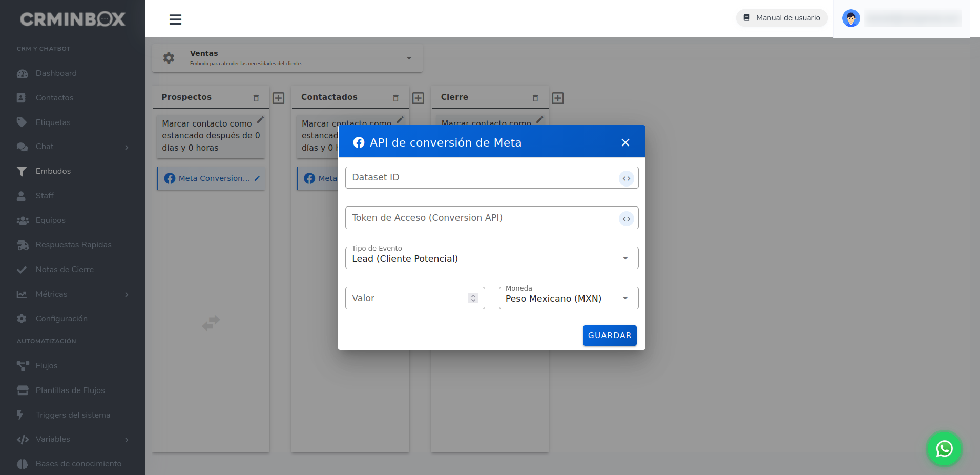Expand the Ventas funnel selector
This screenshot has height=475, width=980.
pos(409,58)
